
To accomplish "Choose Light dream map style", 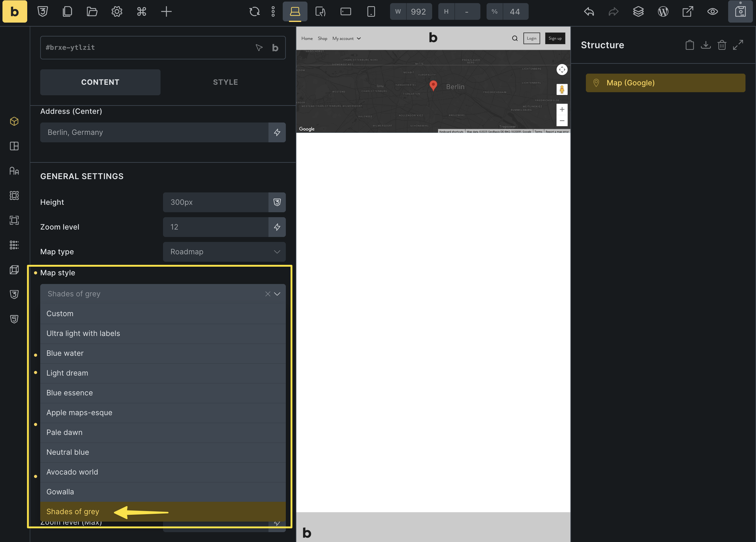I will [x=163, y=373].
